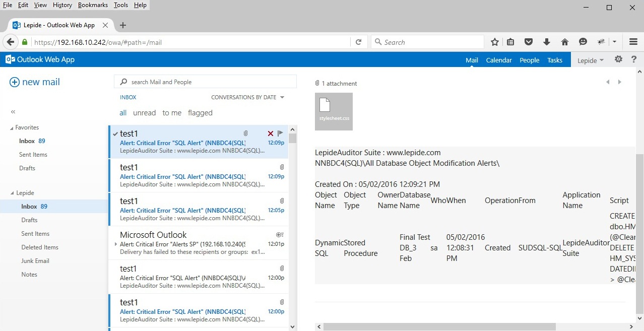Open the Bookmarks menu
Image resolution: width=644 pixels, height=331 pixels.
(93, 5)
